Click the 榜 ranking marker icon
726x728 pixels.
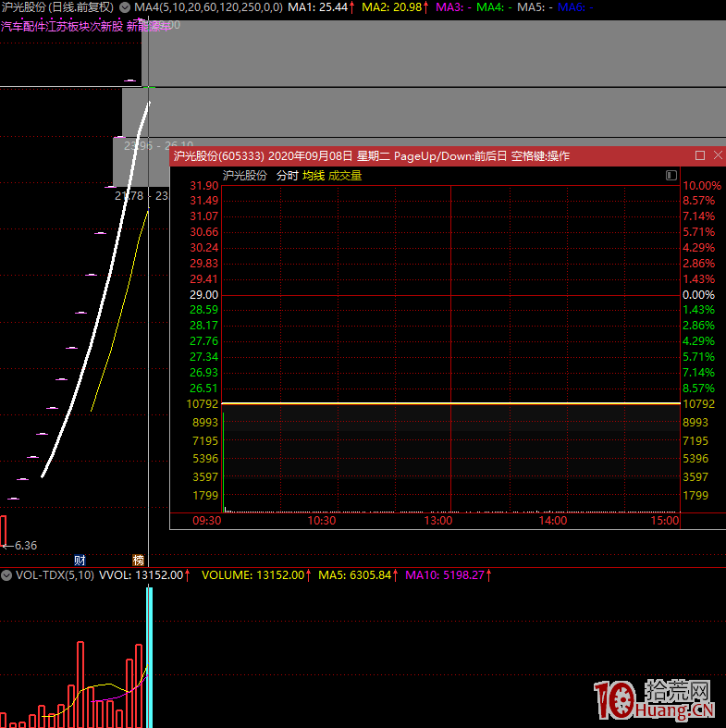(139, 560)
